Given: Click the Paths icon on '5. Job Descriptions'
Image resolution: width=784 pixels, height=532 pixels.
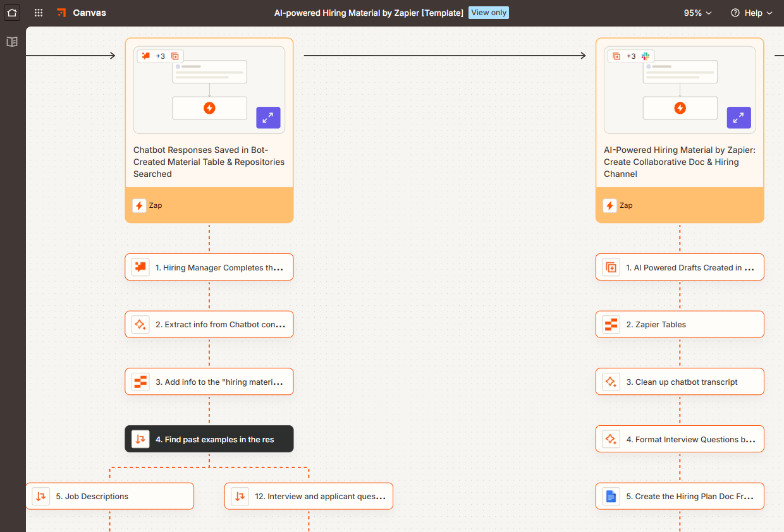Looking at the screenshot, I should tap(40, 496).
